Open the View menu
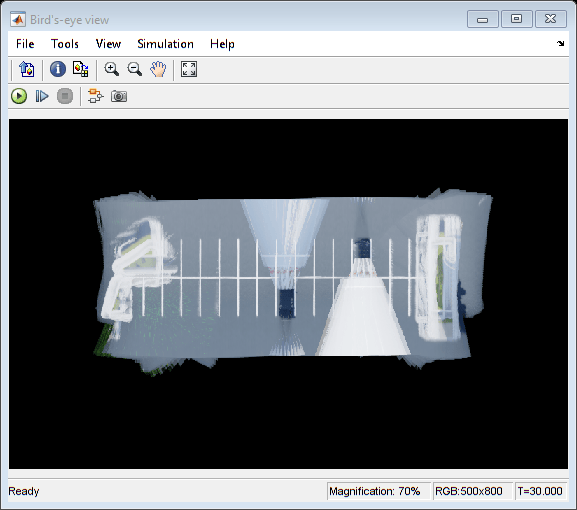 (x=108, y=44)
